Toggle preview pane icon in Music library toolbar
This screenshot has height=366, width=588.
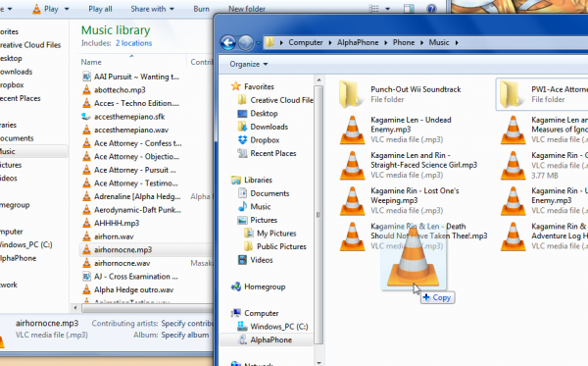click(409, 8)
